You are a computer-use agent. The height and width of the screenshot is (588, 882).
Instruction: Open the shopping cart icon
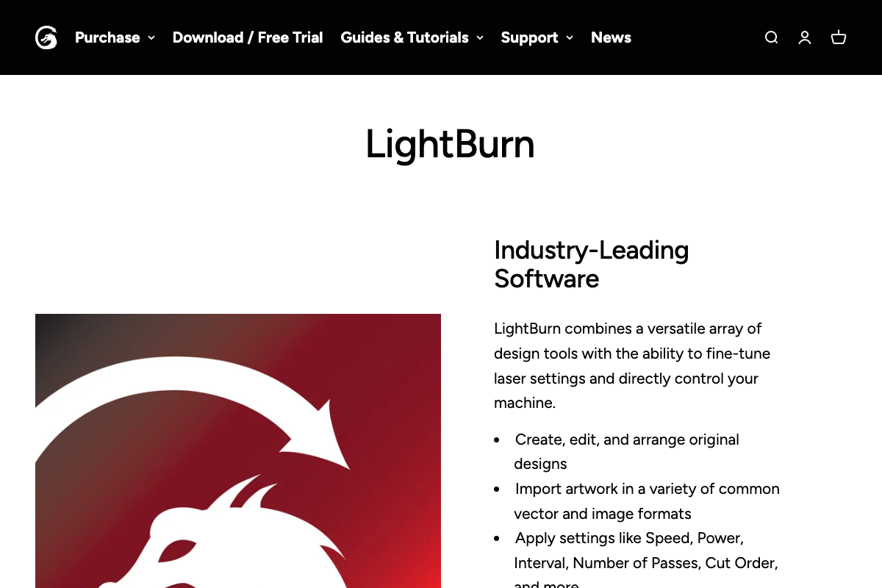[x=839, y=37]
